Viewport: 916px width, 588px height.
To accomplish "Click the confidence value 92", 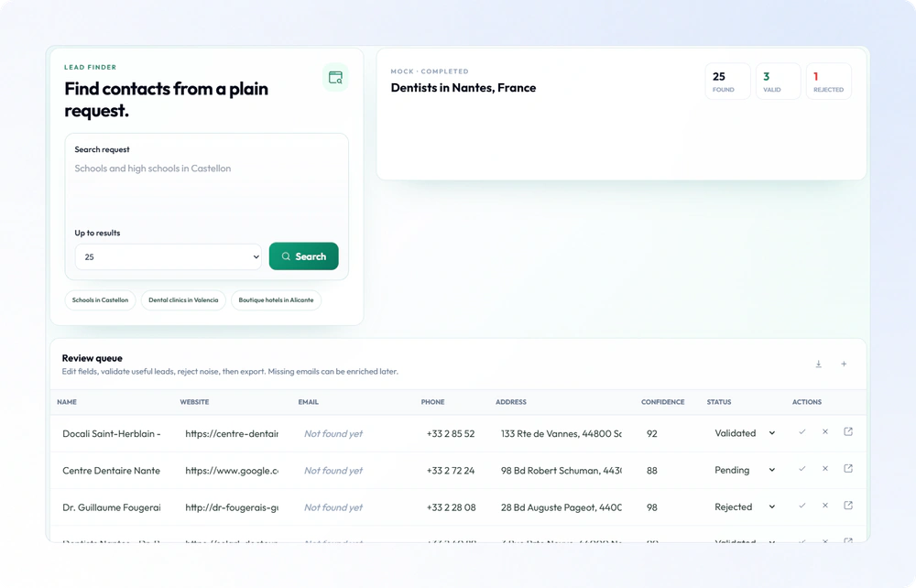I will coord(652,434).
